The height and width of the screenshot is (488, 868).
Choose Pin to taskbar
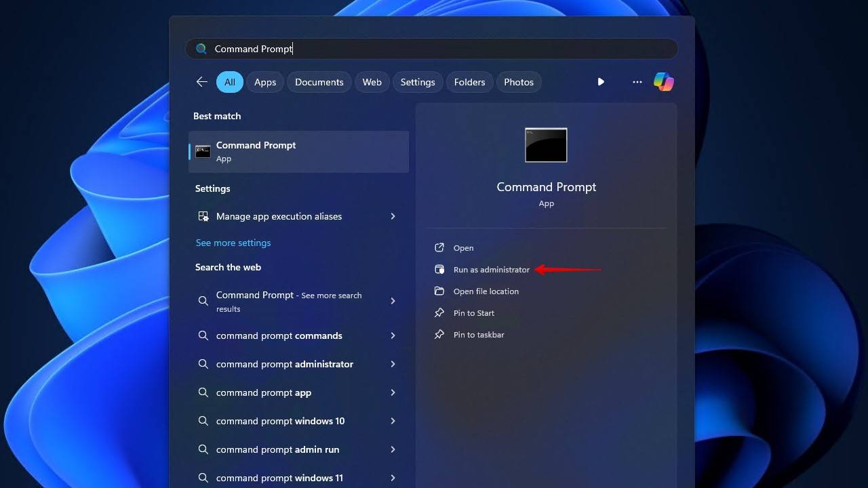479,335
